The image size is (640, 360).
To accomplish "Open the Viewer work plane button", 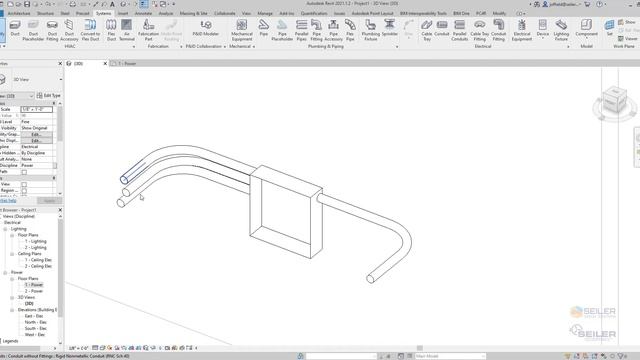I will point(628,39).
